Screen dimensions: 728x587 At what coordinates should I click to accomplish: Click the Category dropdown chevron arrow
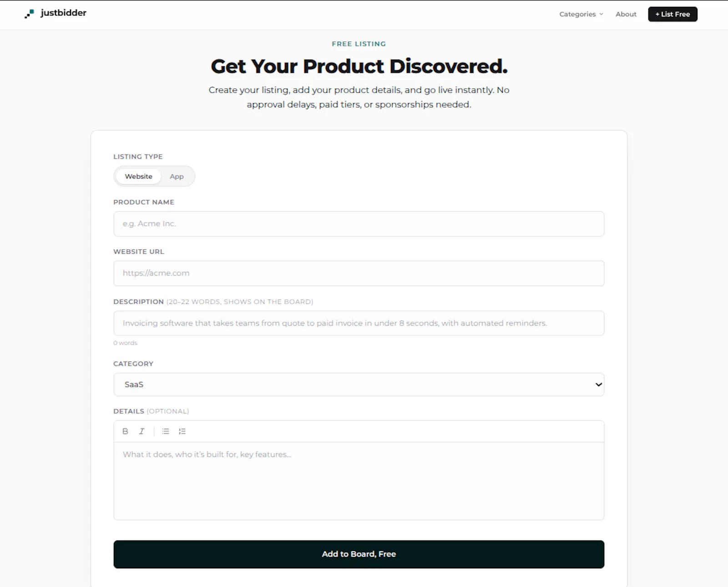point(598,385)
